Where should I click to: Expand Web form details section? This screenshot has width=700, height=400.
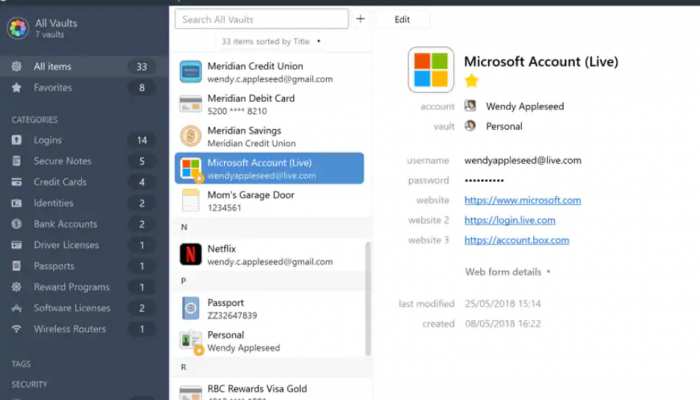508,272
